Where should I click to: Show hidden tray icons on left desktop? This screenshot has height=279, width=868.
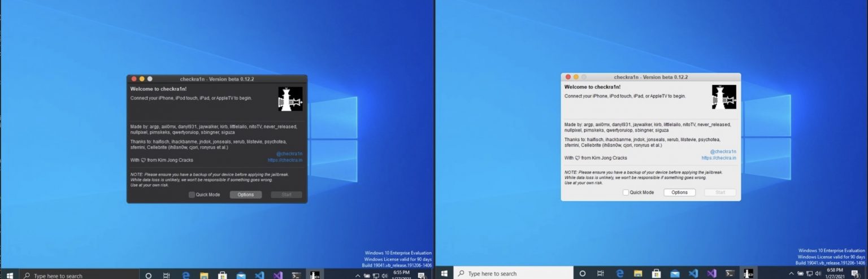[358, 276]
